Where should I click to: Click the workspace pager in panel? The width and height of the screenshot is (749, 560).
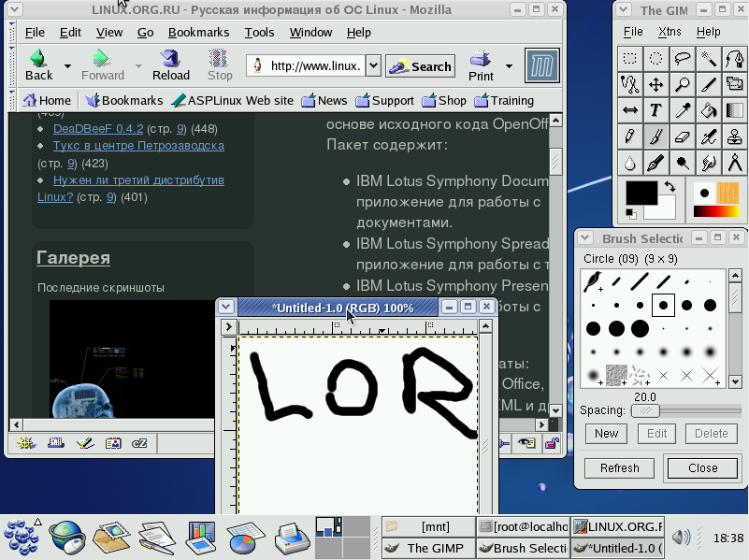[x=342, y=538]
